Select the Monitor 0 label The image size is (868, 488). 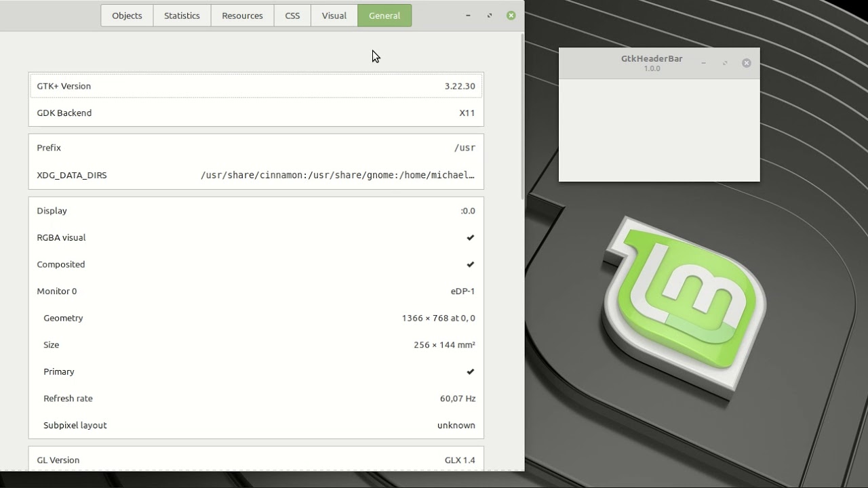(x=57, y=291)
